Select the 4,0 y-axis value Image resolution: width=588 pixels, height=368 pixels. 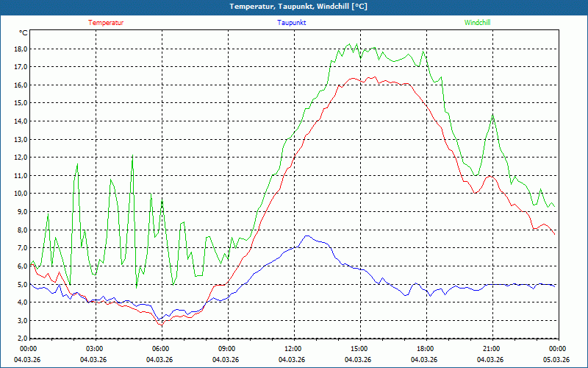click(x=21, y=302)
